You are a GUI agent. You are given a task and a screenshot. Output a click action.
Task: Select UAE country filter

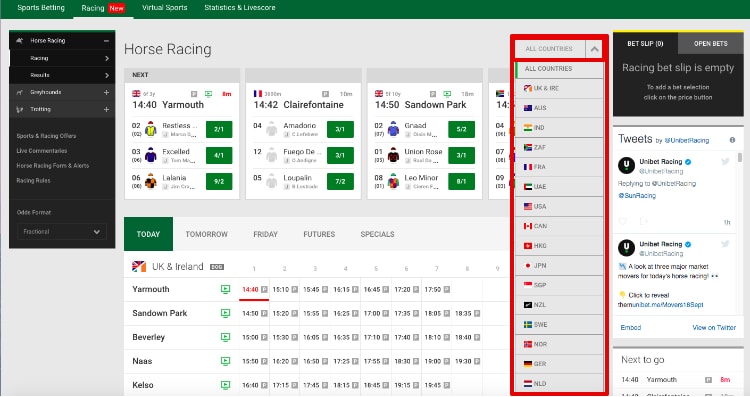coord(559,187)
